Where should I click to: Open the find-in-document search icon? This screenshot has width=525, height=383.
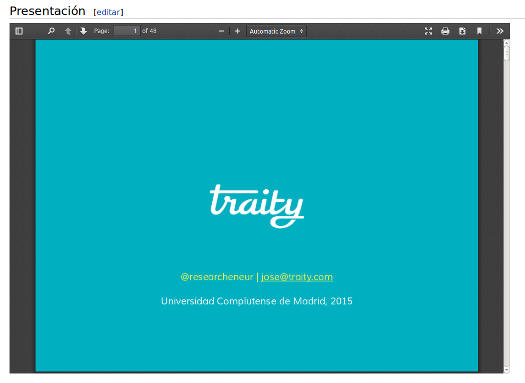(51, 31)
